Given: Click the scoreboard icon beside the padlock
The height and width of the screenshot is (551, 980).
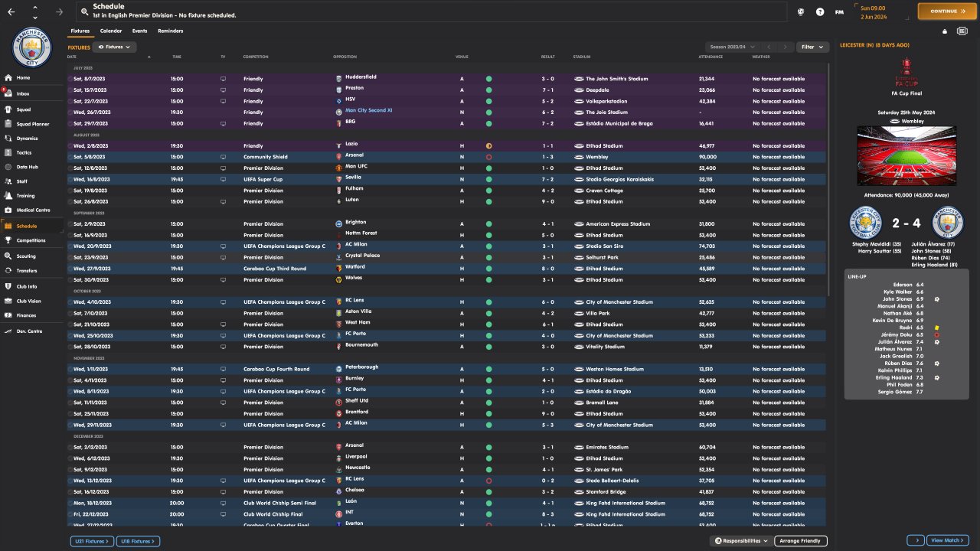Looking at the screenshot, I should tap(962, 31).
